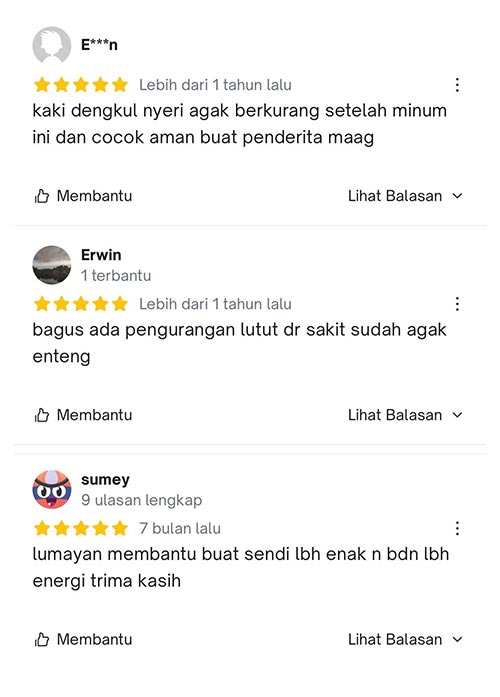Click the thumbs-up icon under E***n's review
Screen dimensions: 500x697
click(x=42, y=196)
